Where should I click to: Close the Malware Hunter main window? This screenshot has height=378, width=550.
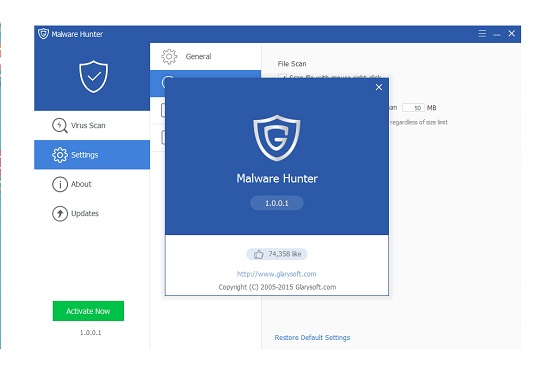[512, 33]
